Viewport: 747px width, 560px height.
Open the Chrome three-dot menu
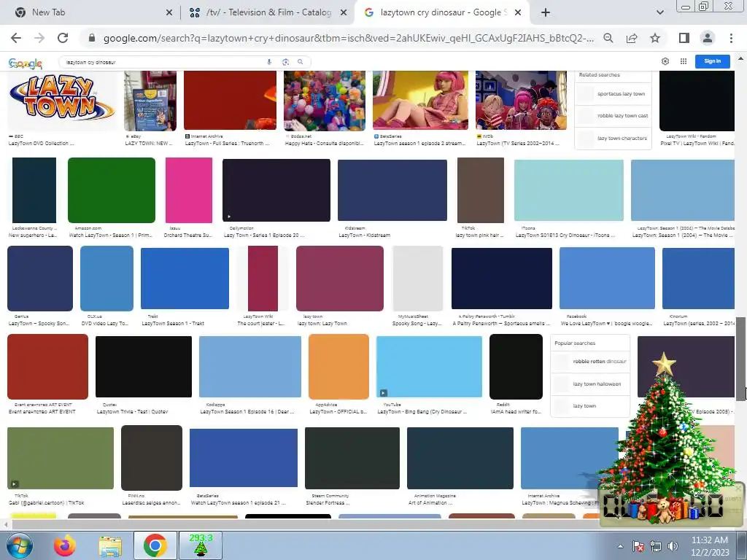coord(731,38)
